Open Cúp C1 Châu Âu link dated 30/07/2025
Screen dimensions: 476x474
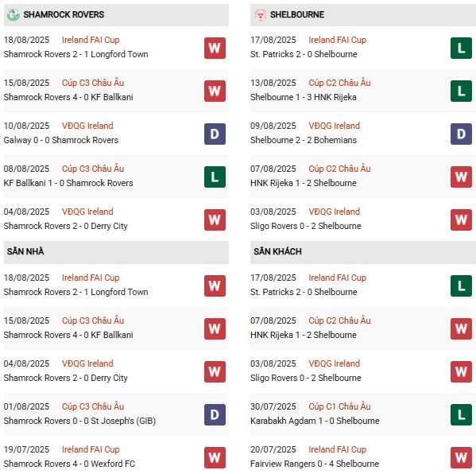tap(339, 406)
